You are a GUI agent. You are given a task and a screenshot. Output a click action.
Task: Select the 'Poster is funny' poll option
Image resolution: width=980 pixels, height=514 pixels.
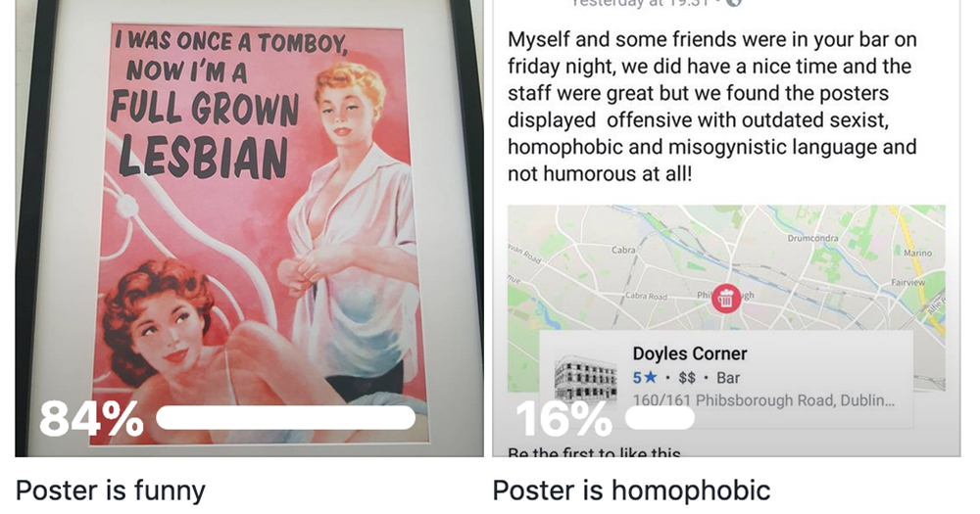click(110, 491)
